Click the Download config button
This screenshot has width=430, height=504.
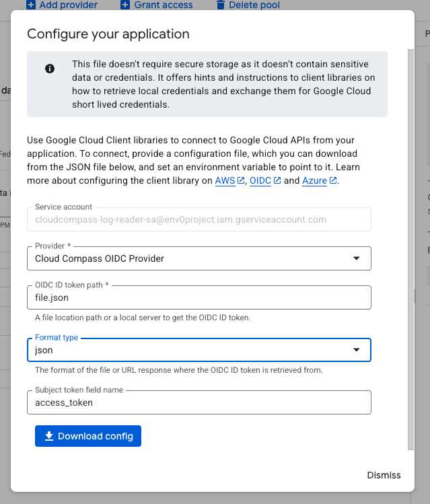tap(88, 436)
